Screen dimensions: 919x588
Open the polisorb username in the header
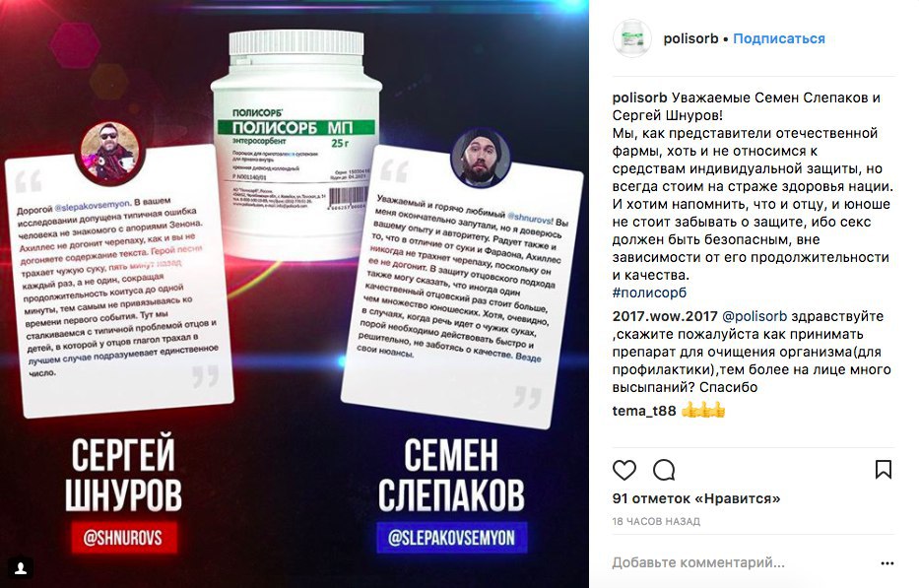coord(690,38)
